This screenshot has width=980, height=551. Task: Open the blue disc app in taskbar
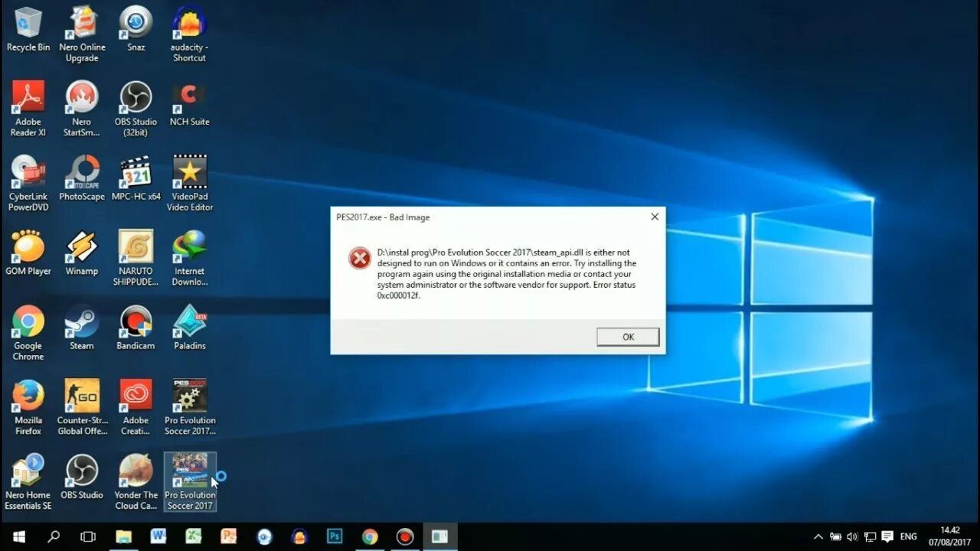point(264,536)
